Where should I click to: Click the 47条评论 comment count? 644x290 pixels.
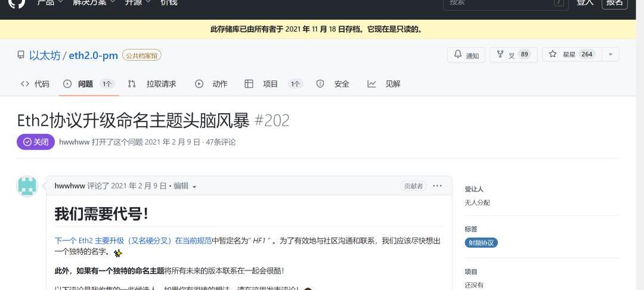(x=221, y=142)
